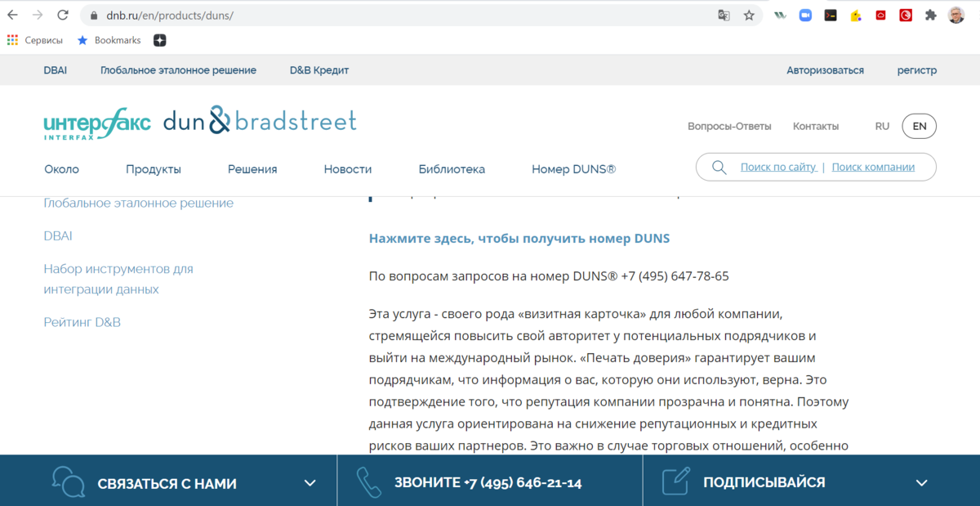The height and width of the screenshot is (506, 980).
Task: Open the black terminal extension icon
Action: tap(831, 16)
